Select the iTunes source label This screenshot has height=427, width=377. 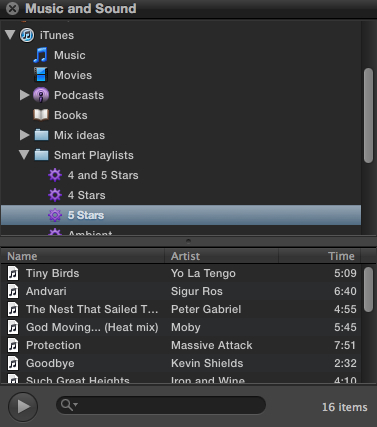pyautogui.click(x=57, y=35)
